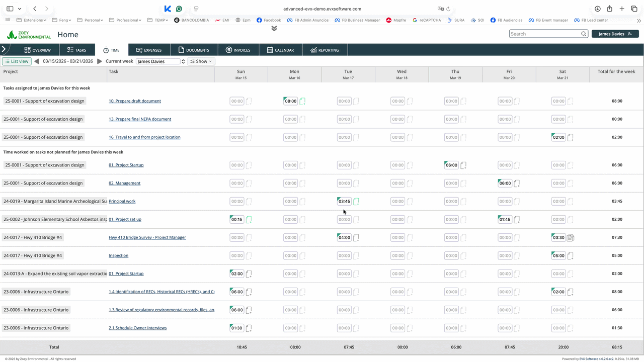Open note icon for Prepare draft document Monday

pos(302,101)
